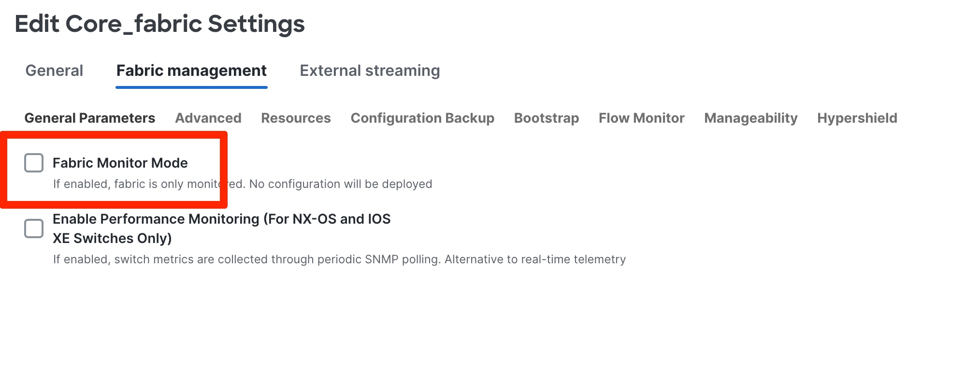Click the 'No configuration will be deployed' description
The image size is (980, 371).
point(340,184)
